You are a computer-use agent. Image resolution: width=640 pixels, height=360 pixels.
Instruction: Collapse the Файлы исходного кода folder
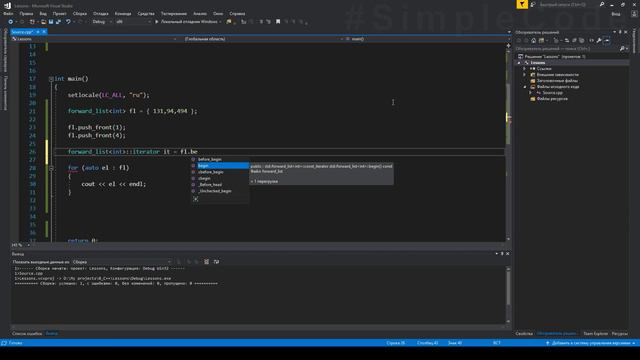[525, 87]
